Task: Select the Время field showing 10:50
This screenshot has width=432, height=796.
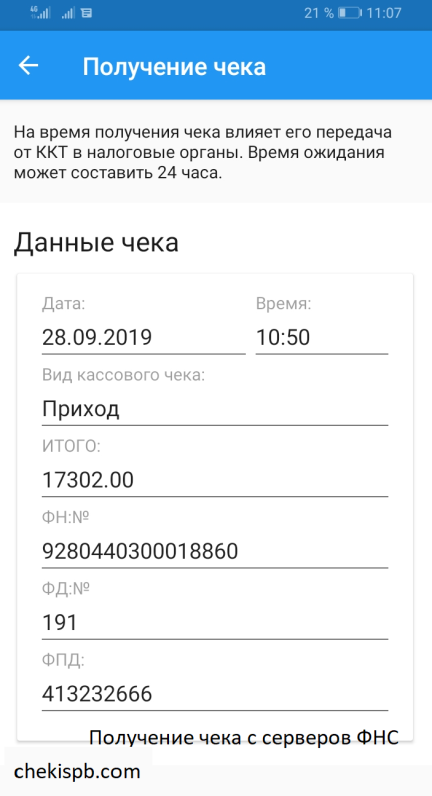Action: [322, 337]
